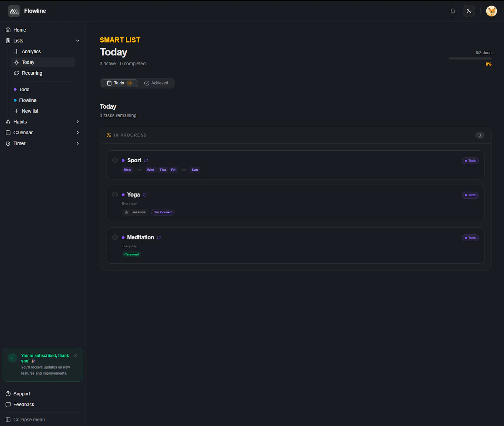This screenshot has width=504, height=426.
Task: Switch to the To do tab
Action: point(119,83)
